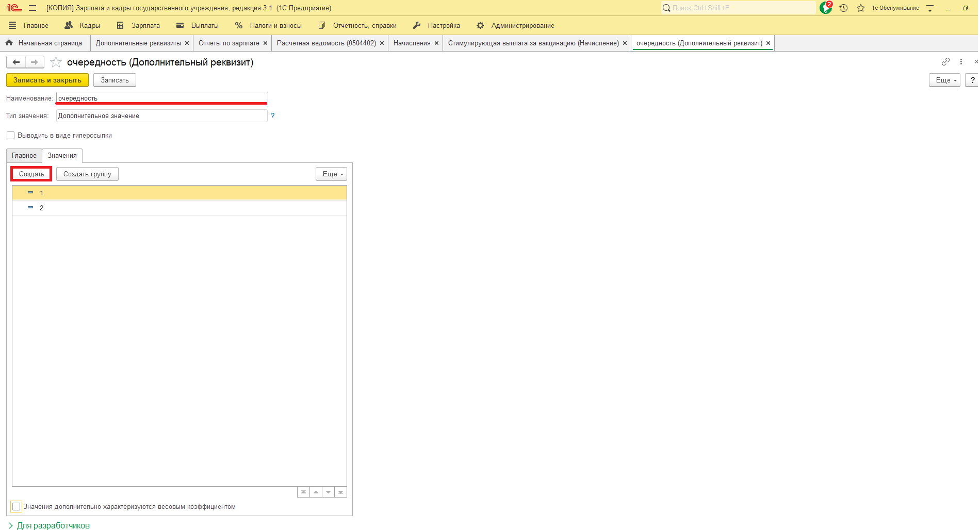Screen dimensions: 980x530
Task: Open the Кадры section
Action: point(83,25)
